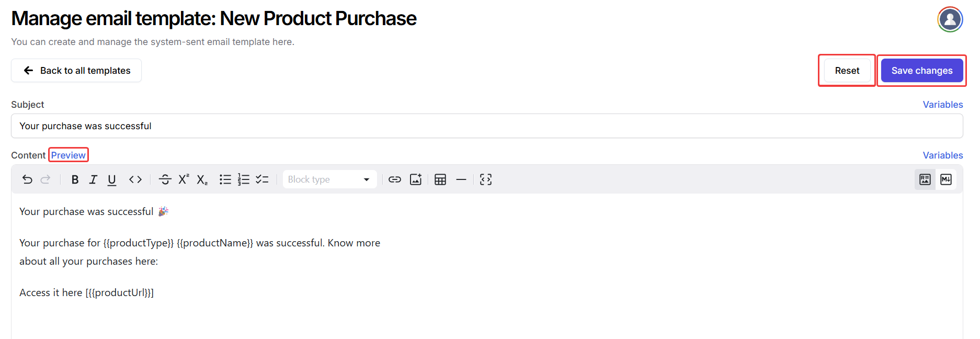The height and width of the screenshot is (339, 980).
Task: Insert a hyperlink via link icon
Action: pyautogui.click(x=395, y=179)
